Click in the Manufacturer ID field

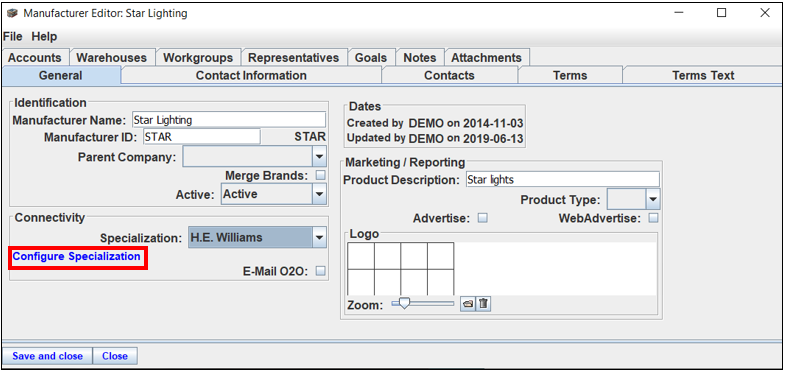[x=202, y=137]
